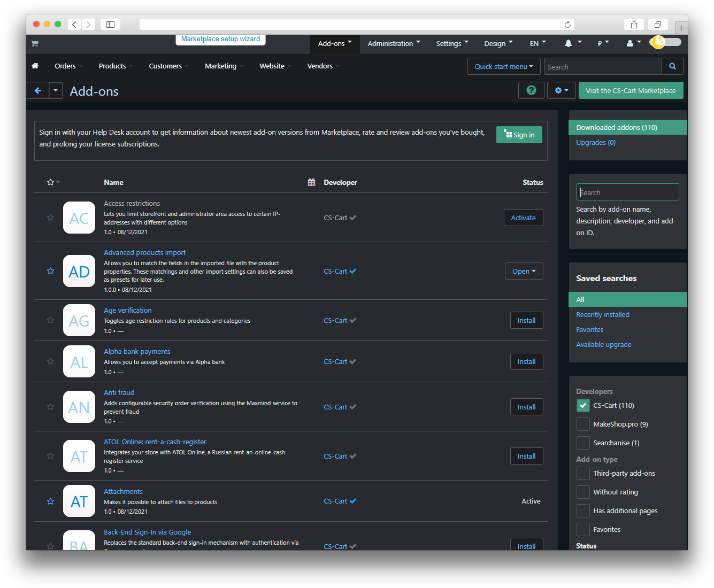The image size is (714, 588).
Task: Activate the Access restrictions add-on
Action: pyautogui.click(x=524, y=218)
